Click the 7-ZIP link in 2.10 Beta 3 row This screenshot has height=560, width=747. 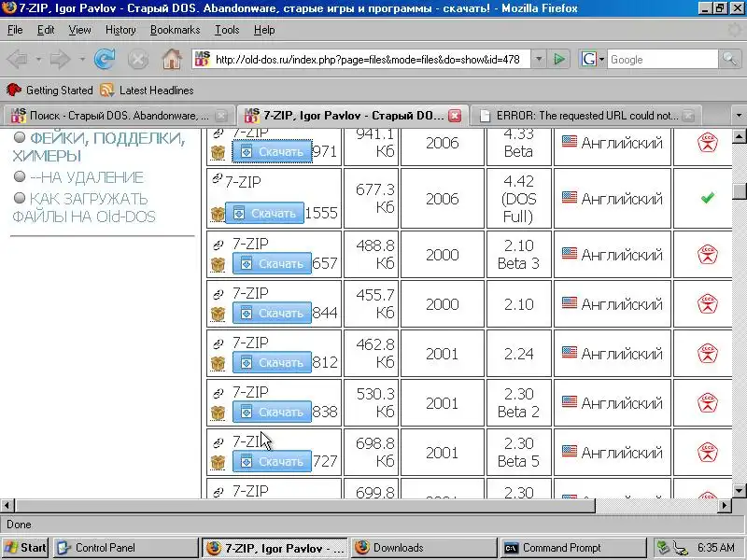point(250,244)
